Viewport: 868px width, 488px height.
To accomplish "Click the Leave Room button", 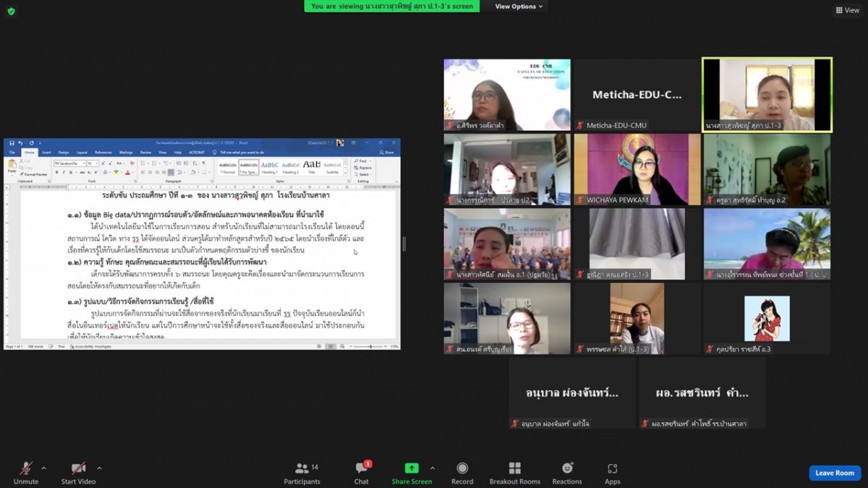I will pos(835,473).
